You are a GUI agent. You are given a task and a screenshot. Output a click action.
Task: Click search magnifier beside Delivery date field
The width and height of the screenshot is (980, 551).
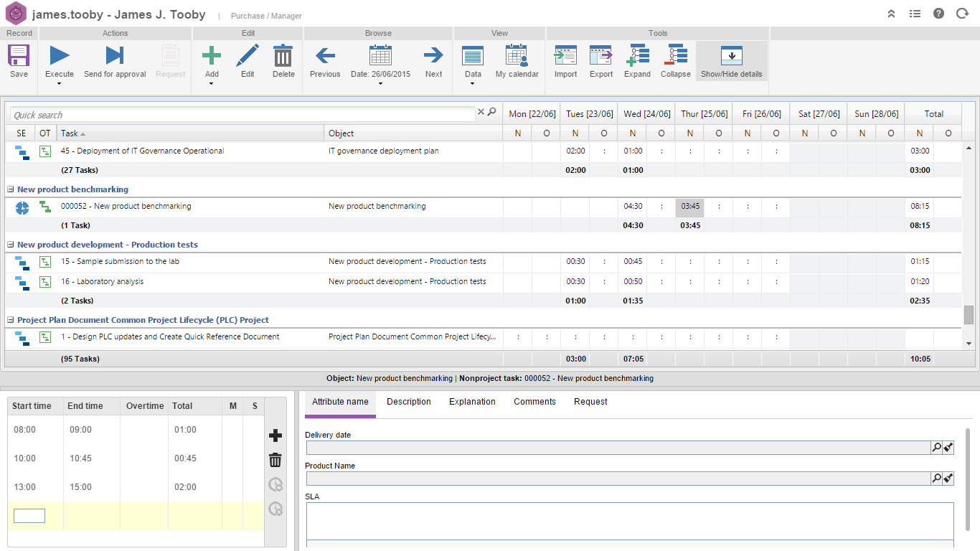point(936,448)
